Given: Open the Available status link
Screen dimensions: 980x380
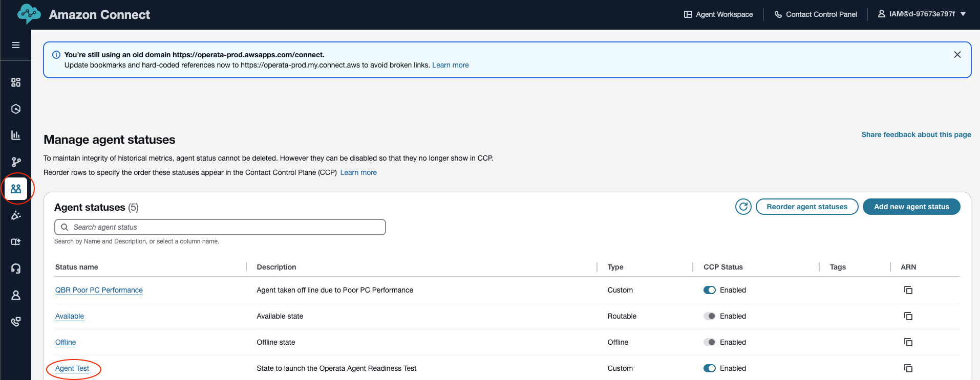Looking at the screenshot, I should 70,316.
